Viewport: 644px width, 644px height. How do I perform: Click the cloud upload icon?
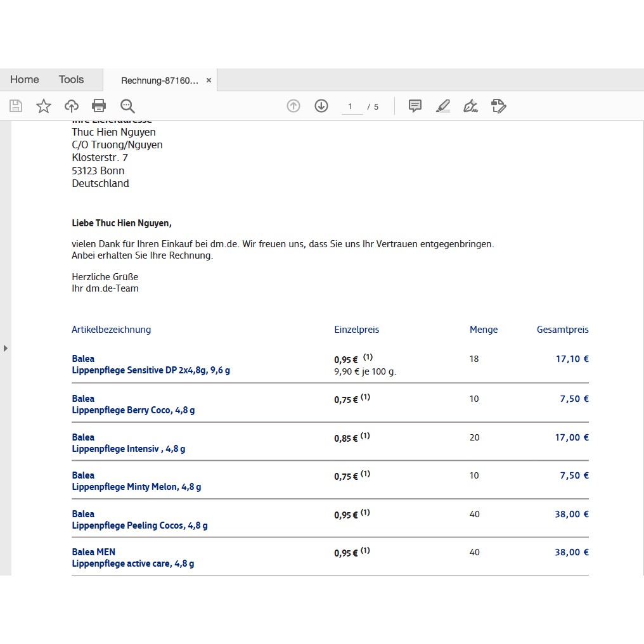(72, 106)
